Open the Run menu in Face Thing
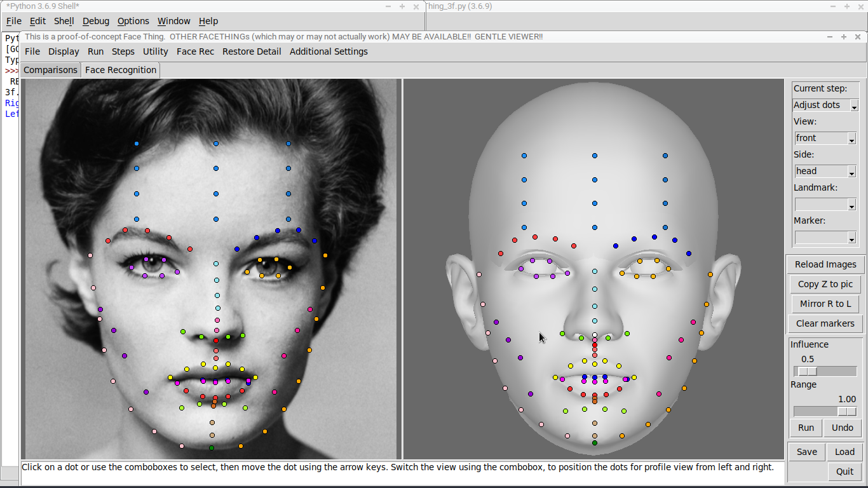Image resolution: width=868 pixels, height=488 pixels. pyautogui.click(x=95, y=51)
